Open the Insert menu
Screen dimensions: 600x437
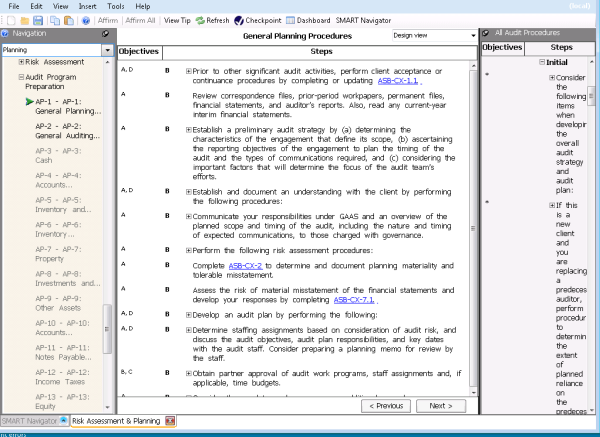pyautogui.click(x=89, y=6)
